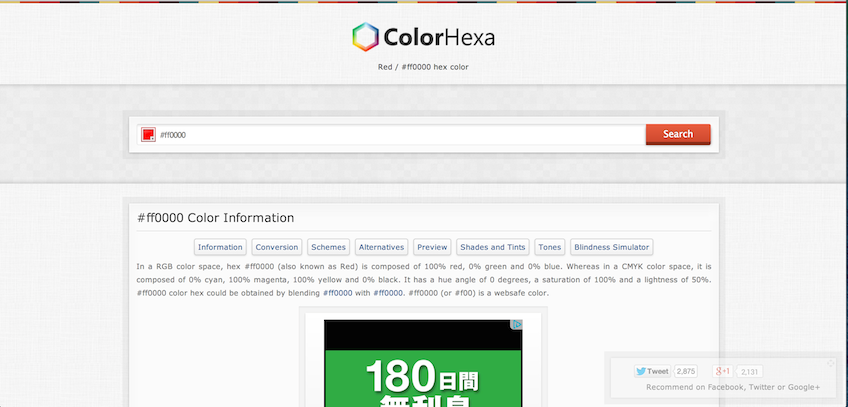
Task: Click the ColorHexa wordmark text
Action: [x=439, y=38]
